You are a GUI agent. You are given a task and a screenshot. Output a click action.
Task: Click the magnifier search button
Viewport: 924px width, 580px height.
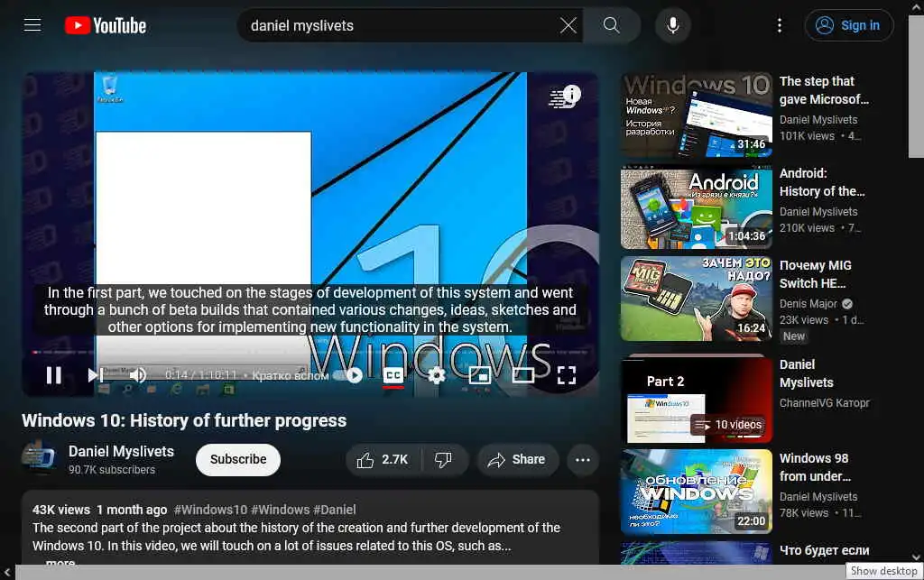pos(612,25)
